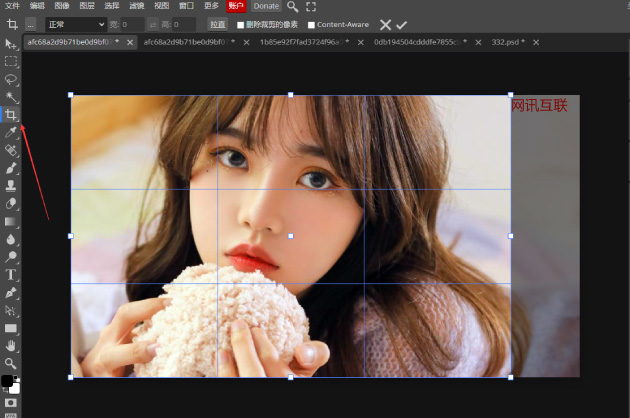This screenshot has width=630, height=418.
Task: Open the 滤镜 menu
Action: (135, 6)
